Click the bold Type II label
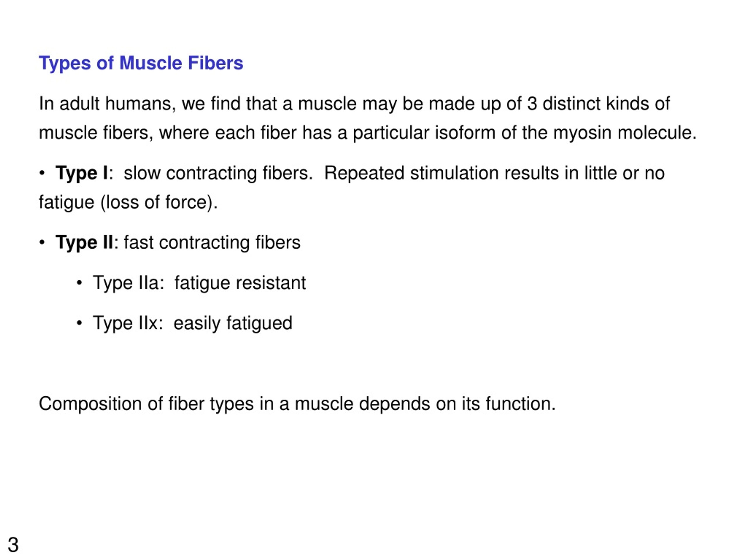Viewport: 747px width, 560px height. 84,243
